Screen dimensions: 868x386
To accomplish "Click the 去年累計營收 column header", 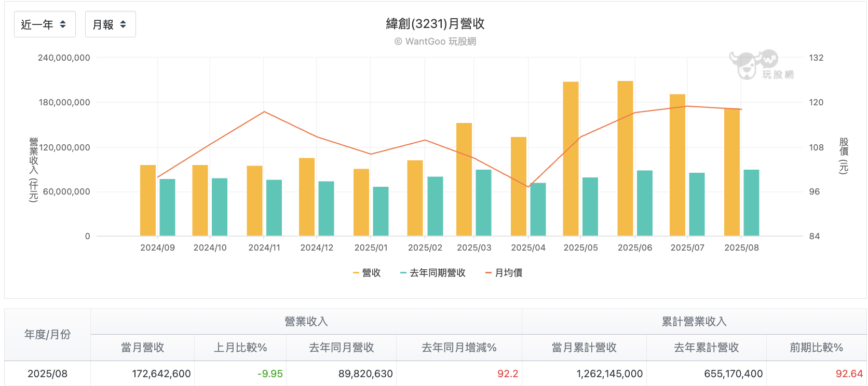I will point(707,348).
